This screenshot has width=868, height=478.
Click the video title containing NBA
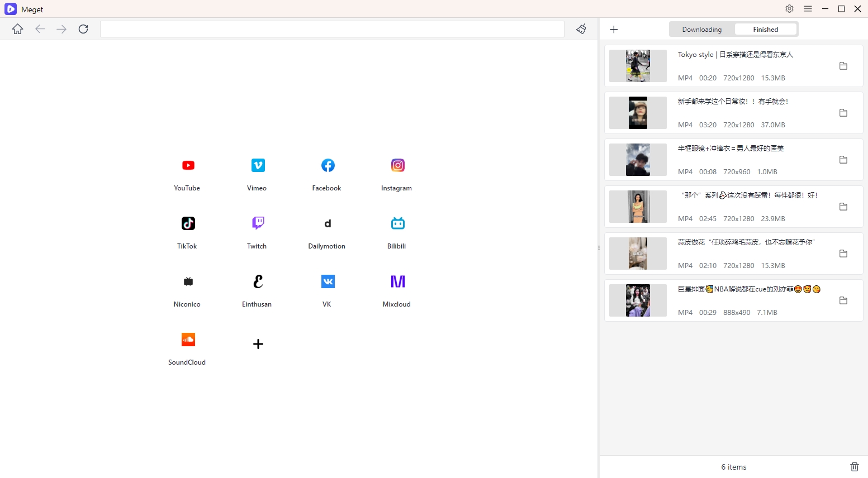749,289
